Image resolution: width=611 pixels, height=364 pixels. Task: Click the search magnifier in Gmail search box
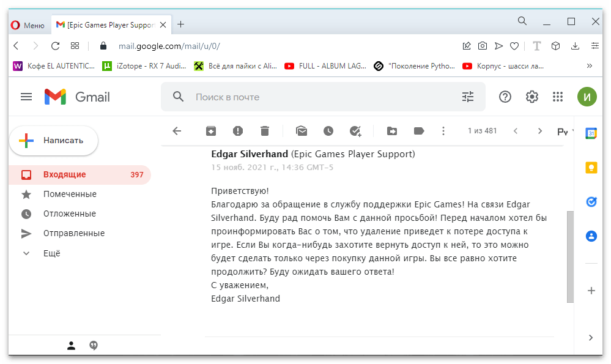tap(178, 97)
